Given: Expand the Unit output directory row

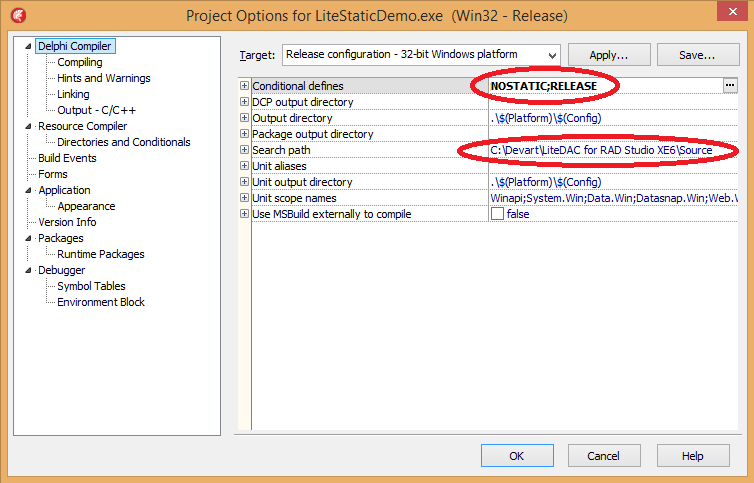Looking at the screenshot, I should tap(244, 182).
